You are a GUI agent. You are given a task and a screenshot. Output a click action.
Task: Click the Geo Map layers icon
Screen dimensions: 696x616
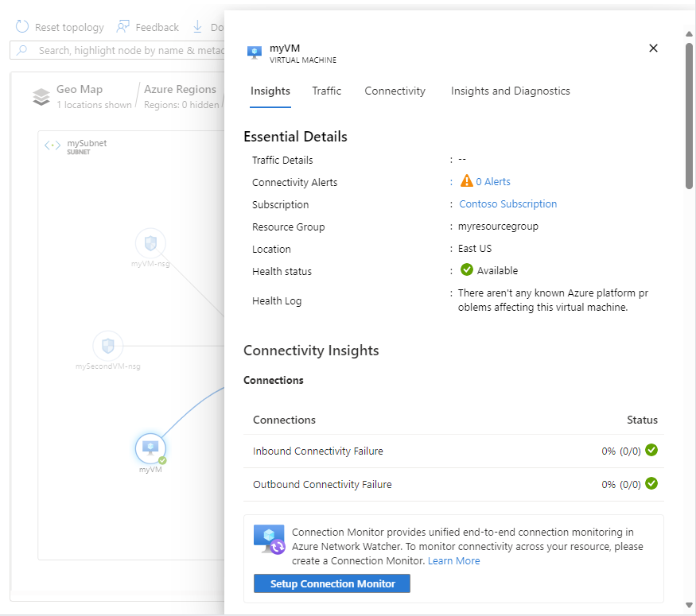click(x=41, y=97)
